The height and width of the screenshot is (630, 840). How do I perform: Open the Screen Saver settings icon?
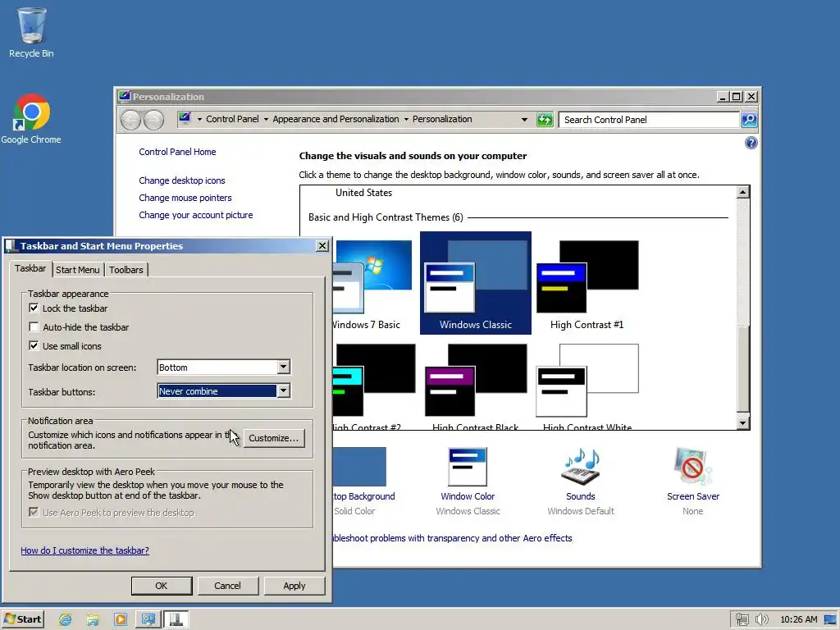tap(692, 467)
